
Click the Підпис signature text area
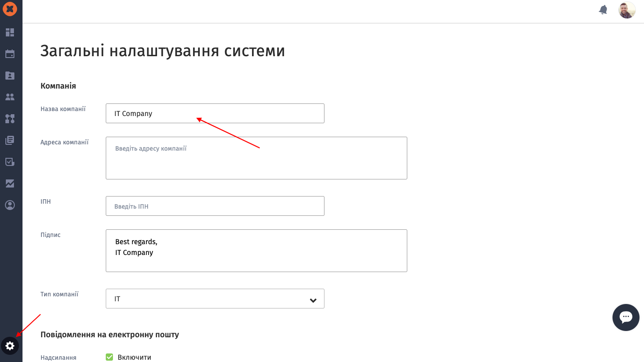pyautogui.click(x=256, y=250)
